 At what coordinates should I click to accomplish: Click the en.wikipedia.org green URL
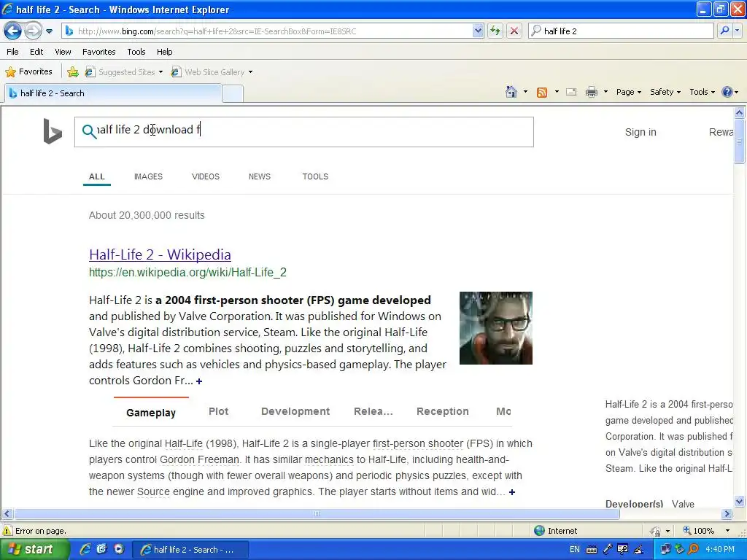[x=187, y=273]
